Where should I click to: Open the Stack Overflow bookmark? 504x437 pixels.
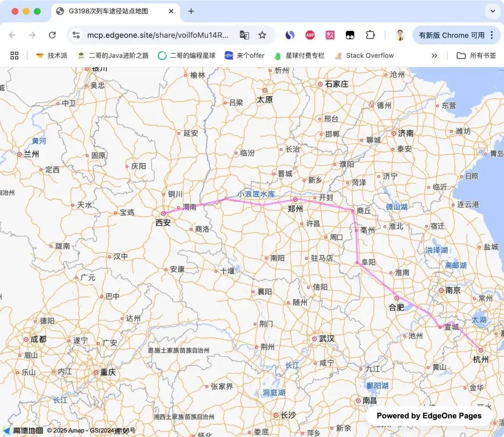pyautogui.click(x=364, y=56)
